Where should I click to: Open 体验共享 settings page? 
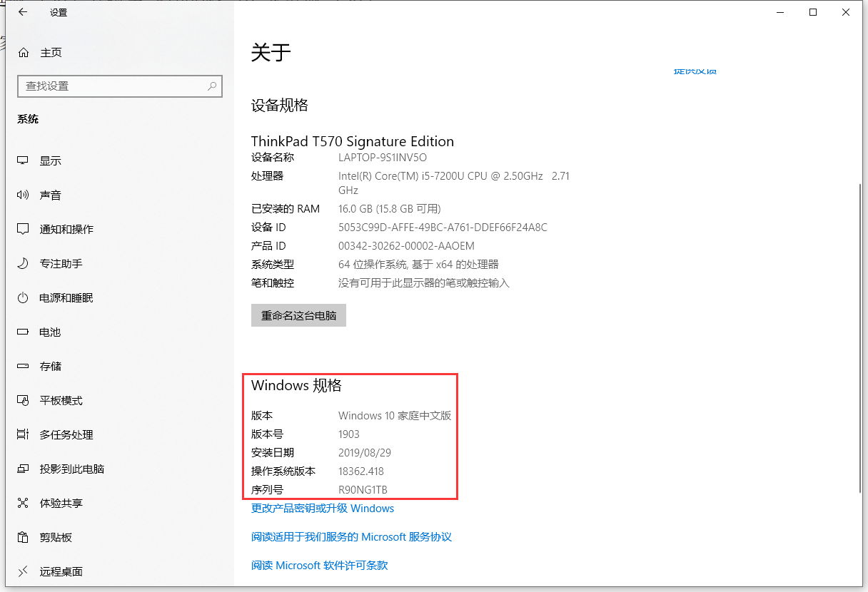tap(61, 503)
